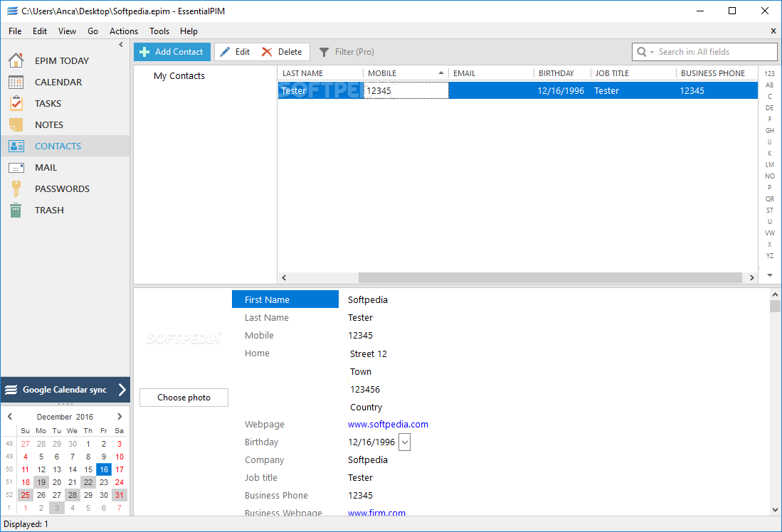Viewport: 782px width, 532px height.
Task: Click the Google Calendar sync banner
Action: point(65,390)
